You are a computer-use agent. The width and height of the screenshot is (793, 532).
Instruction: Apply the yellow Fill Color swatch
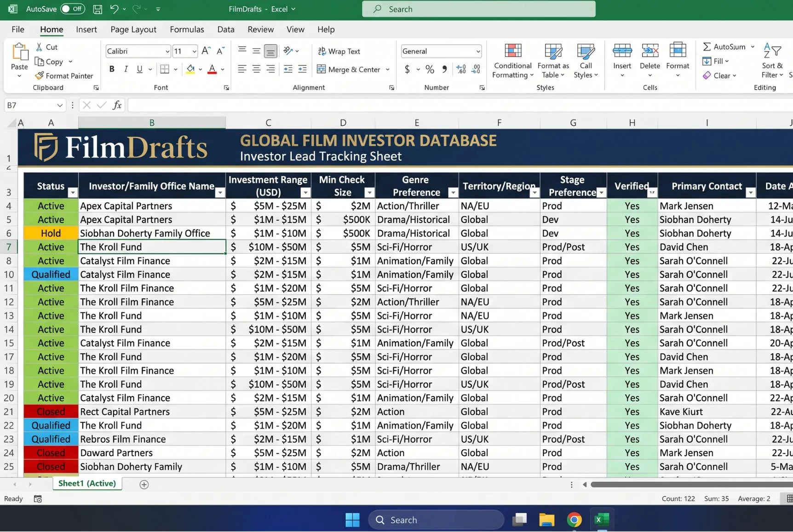190,69
